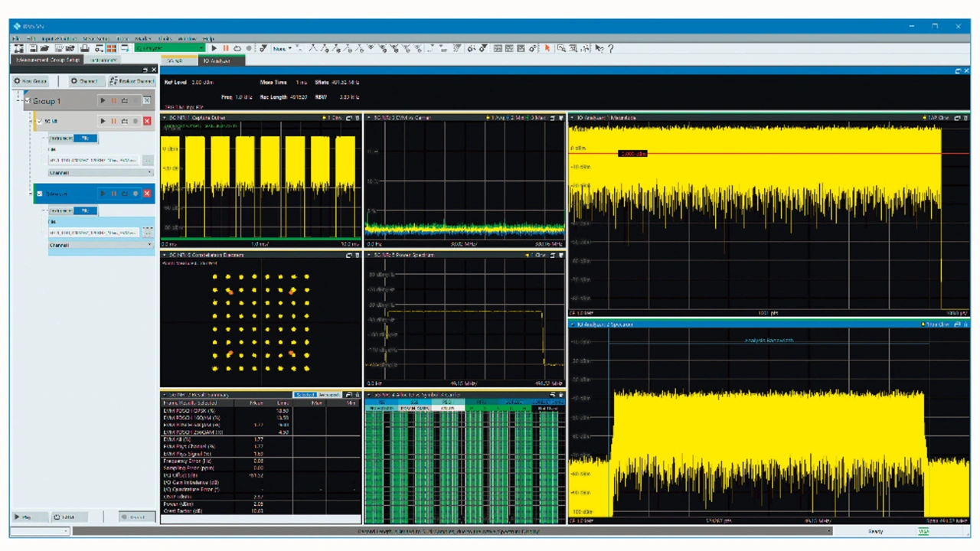Open the green IQ Analyzer channel selector dropdown
The image size is (980, 551).
(170, 48)
